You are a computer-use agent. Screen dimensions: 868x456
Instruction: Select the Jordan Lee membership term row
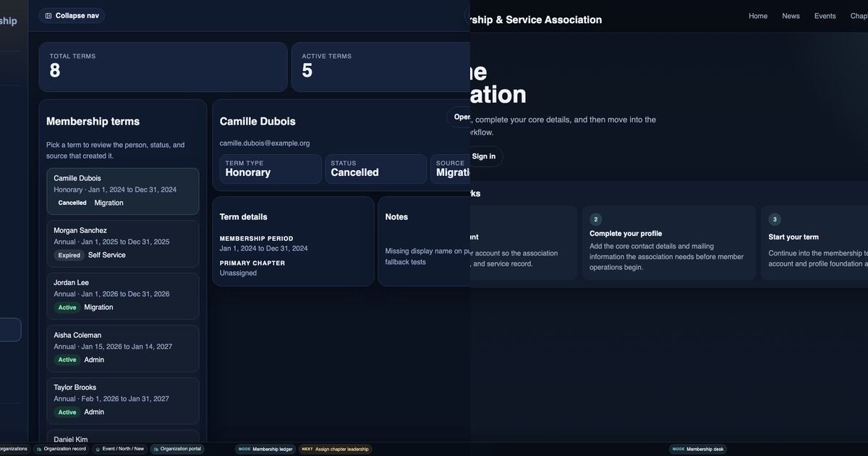click(x=122, y=296)
